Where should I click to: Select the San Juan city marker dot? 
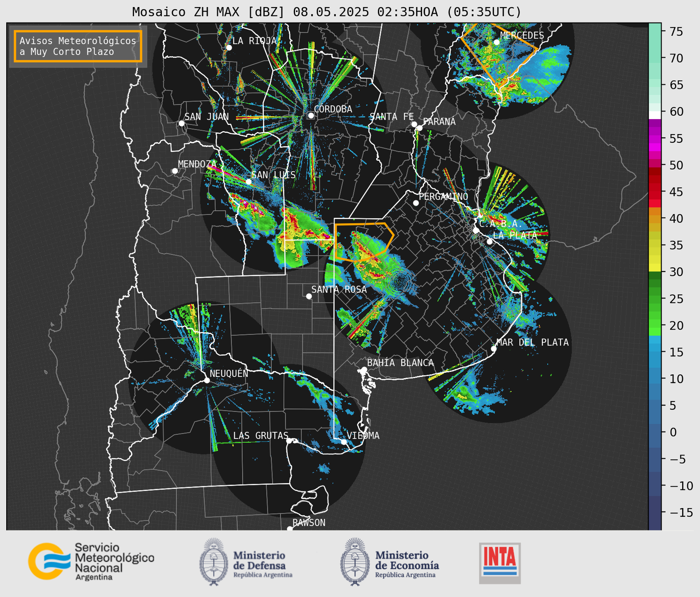click(181, 123)
